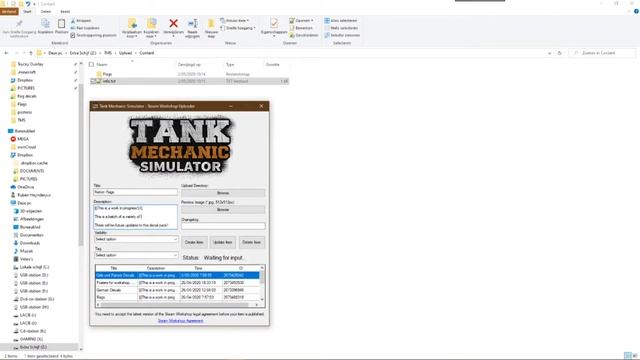Viewport: 640px width, 360px height.
Task: Open the Visibility Select option dropdown
Action: (136, 239)
